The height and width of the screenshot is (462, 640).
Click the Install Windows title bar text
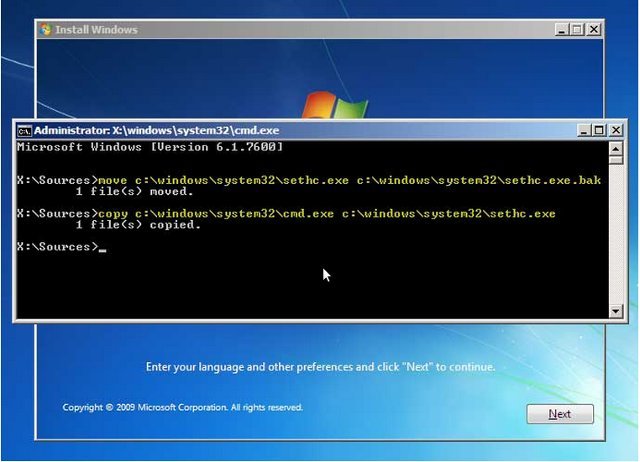coord(98,30)
